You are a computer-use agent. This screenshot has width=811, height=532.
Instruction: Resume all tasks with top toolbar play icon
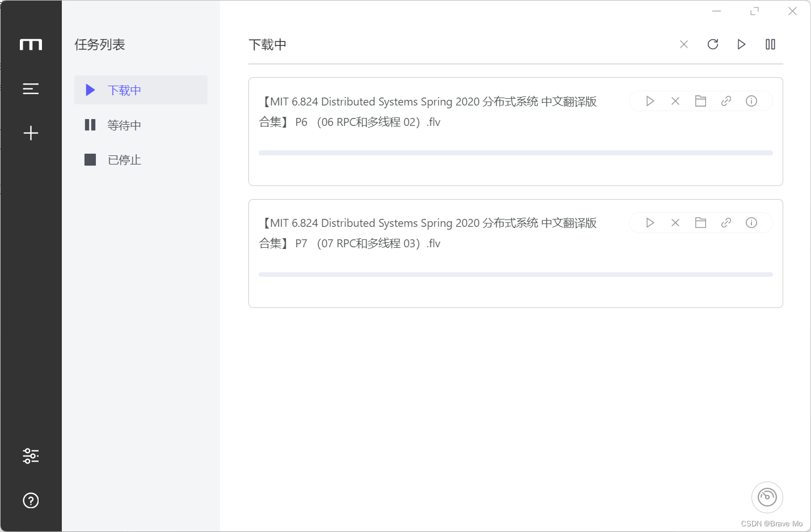pos(741,44)
